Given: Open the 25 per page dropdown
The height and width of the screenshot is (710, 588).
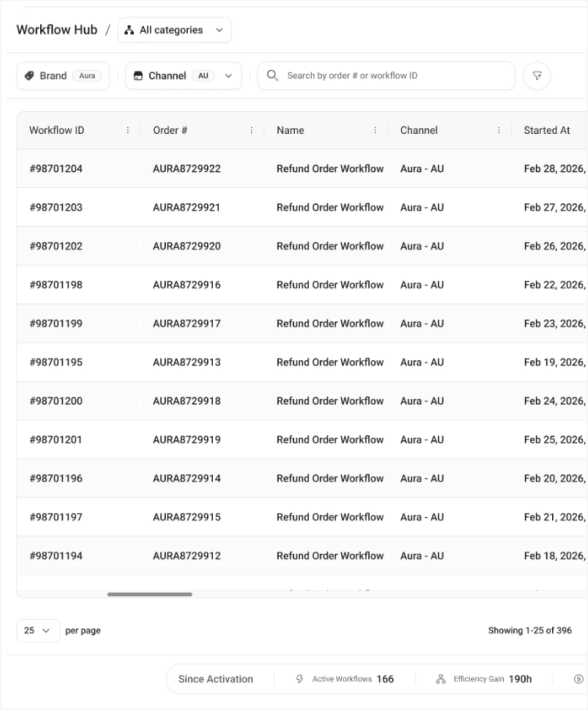Looking at the screenshot, I should coord(38,631).
